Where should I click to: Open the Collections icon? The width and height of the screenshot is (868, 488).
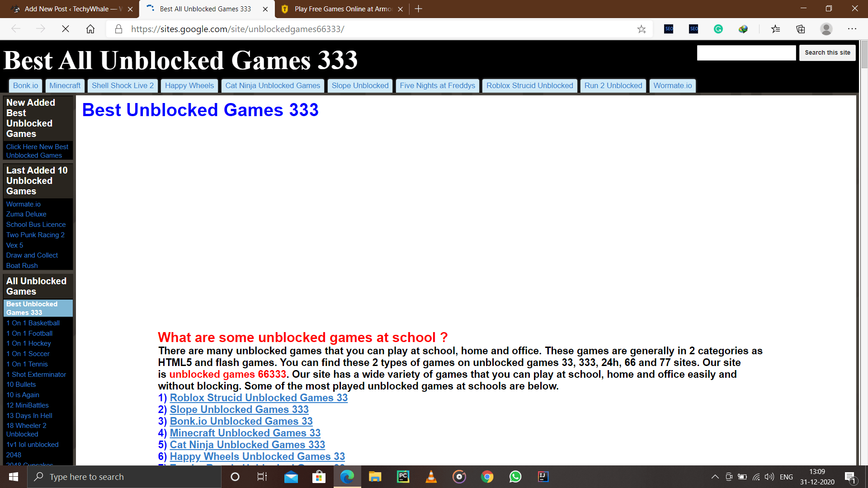(x=801, y=29)
